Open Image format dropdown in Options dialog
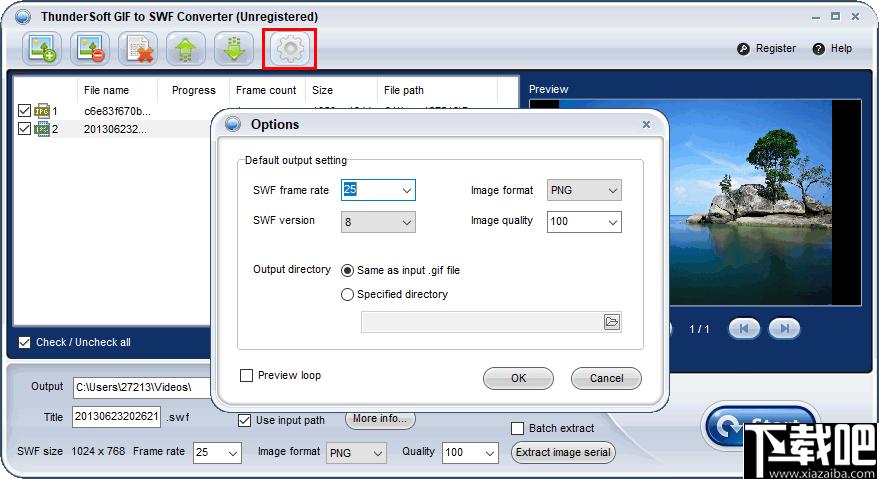The width and height of the screenshot is (879, 479). point(613,190)
